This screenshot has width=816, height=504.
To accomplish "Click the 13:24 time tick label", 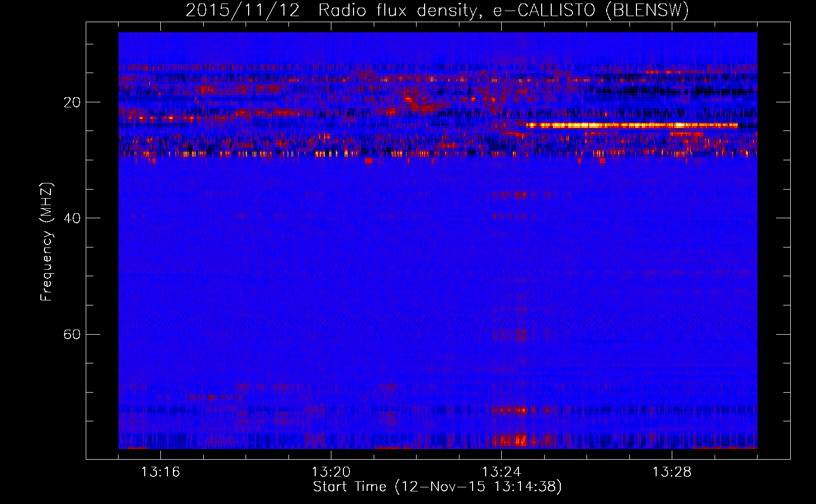I will click(x=501, y=472).
